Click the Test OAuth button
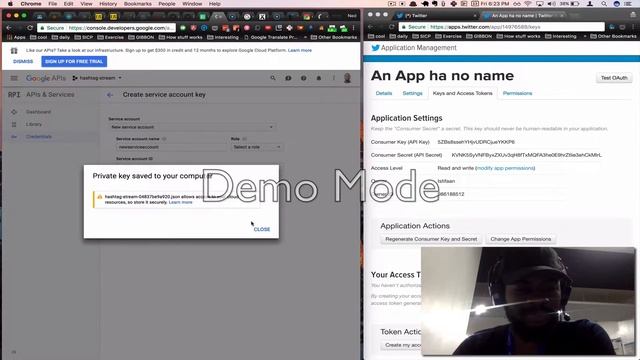Viewport: 640px width, 360px height. (614, 78)
